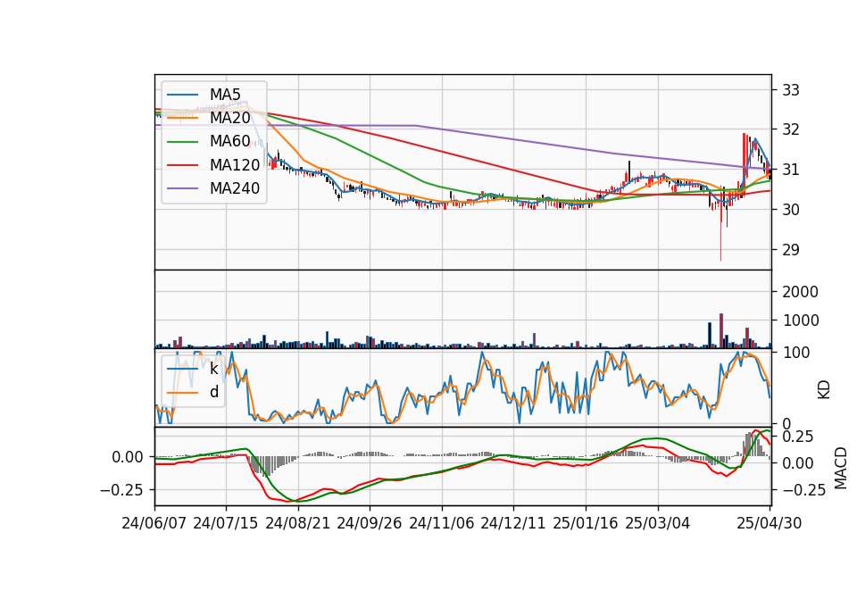Click the 24/12/11 date axis label
The image size is (857, 616).
pyautogui.click(x=513, y=524)
